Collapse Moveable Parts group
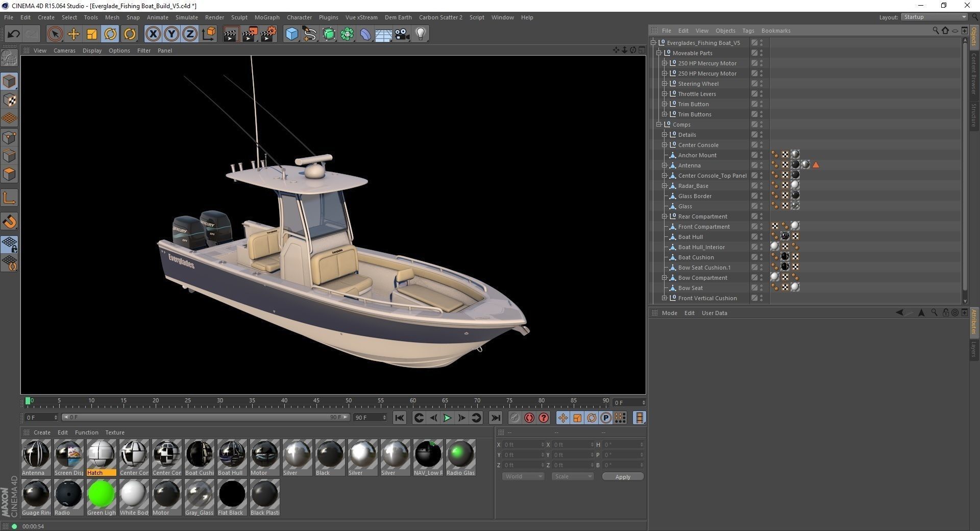Image resolution: width=980 pixels, height=531 pixels. (x=659, y=53)
